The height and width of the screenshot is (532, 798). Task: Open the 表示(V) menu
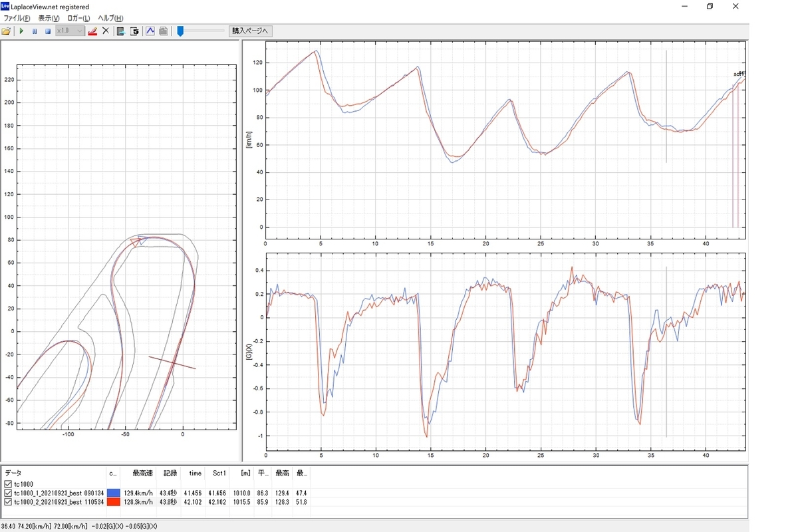pyautogui.click(x=49, y=18)
